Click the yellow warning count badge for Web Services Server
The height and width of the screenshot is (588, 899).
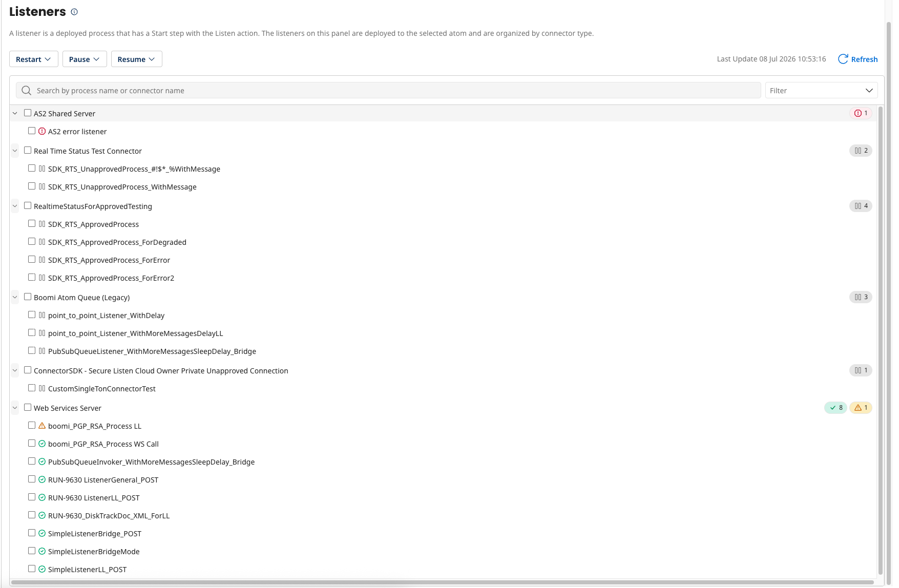[x=861, y=408]
